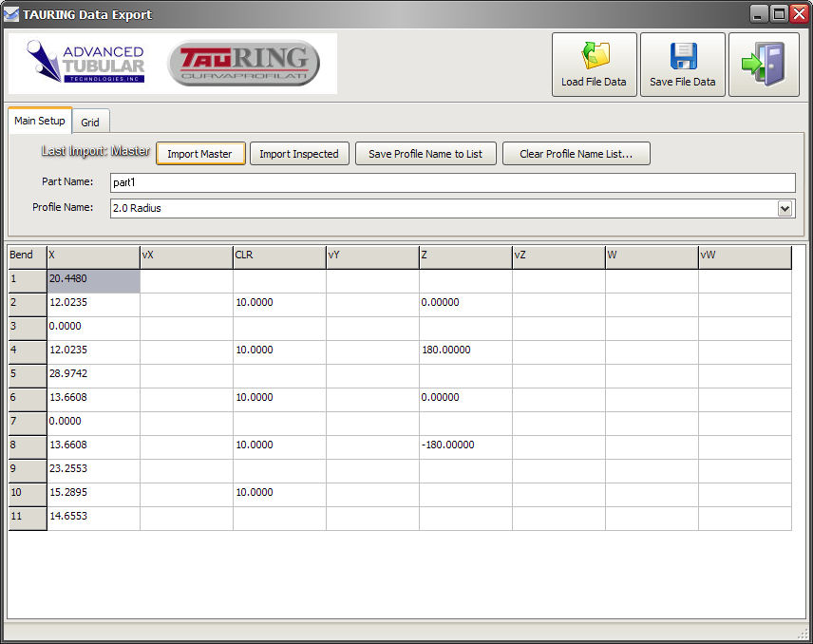Maximize the TAURING Data Export window
Image resolution: width=813 pixels, height=644 pixels.
pyautogui.click(x=779, y=13)
